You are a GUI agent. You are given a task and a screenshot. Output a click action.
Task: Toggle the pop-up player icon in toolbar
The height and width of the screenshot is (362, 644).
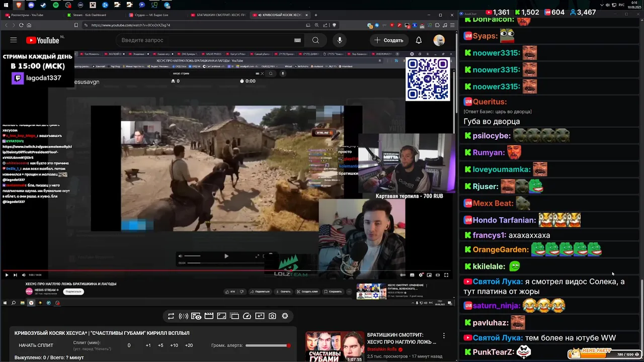tap(234, 316)
